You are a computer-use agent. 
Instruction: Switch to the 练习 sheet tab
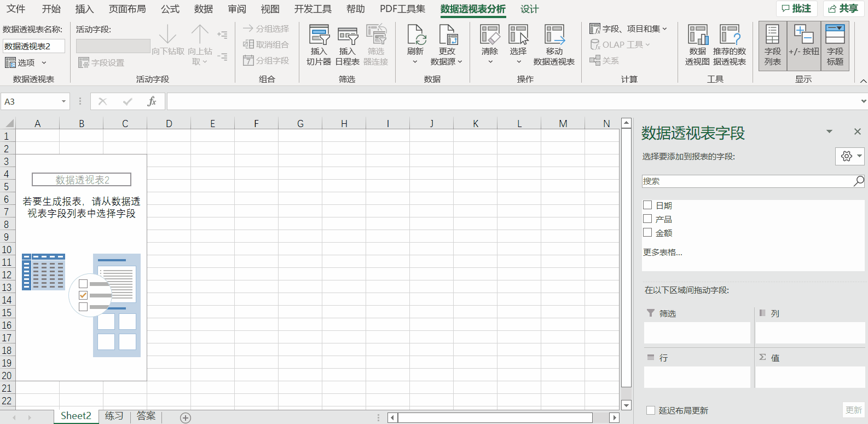pos(114,416)
